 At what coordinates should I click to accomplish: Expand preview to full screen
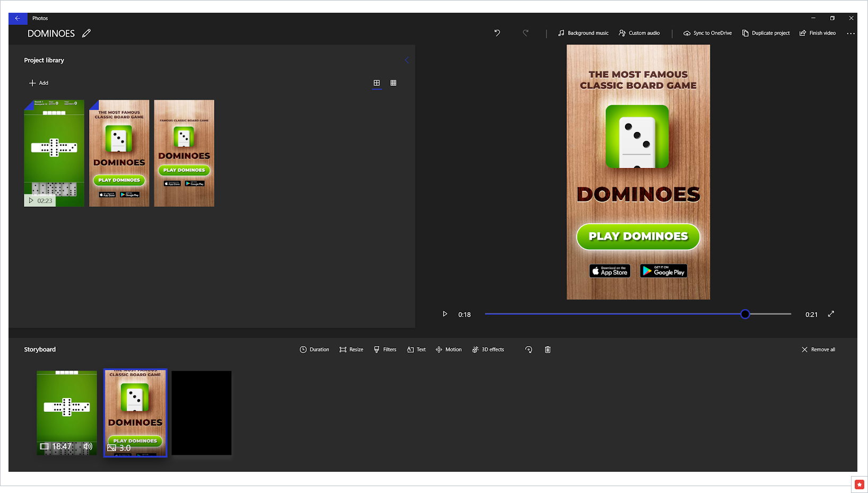click(831, 314)
